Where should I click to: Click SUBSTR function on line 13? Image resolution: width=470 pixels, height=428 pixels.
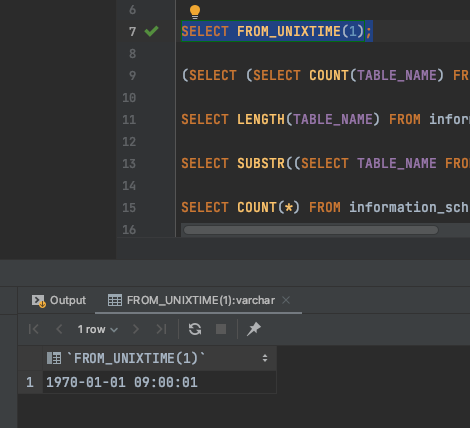point(261,163)
